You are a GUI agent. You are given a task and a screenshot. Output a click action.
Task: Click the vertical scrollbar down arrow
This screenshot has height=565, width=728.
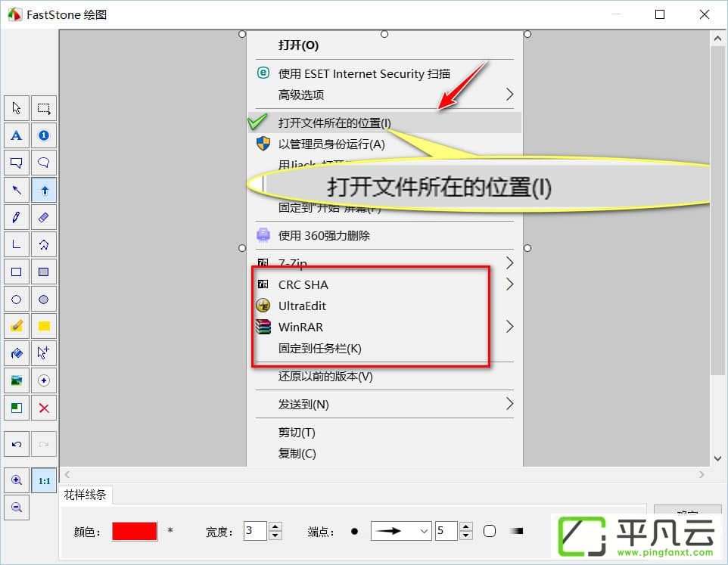tap(717, 458)
